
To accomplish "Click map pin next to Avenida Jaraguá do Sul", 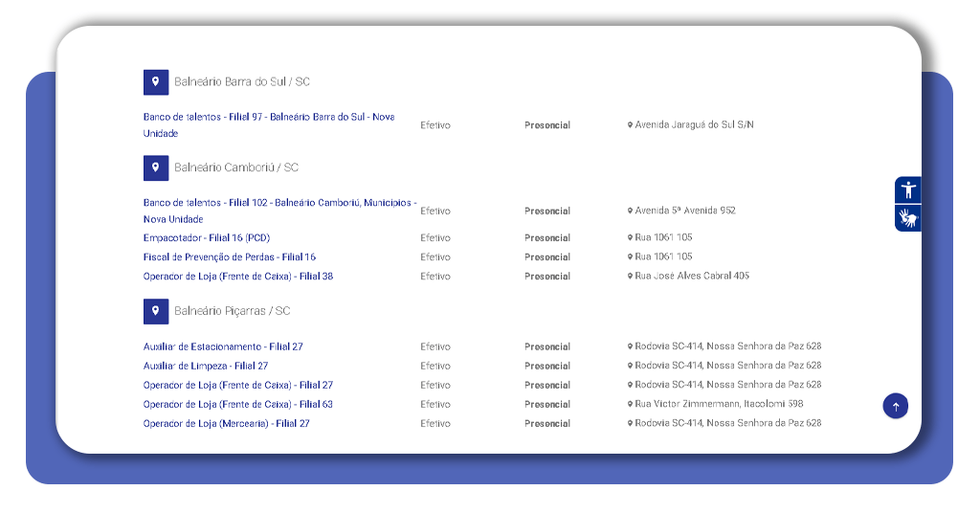I will [630, 125].
